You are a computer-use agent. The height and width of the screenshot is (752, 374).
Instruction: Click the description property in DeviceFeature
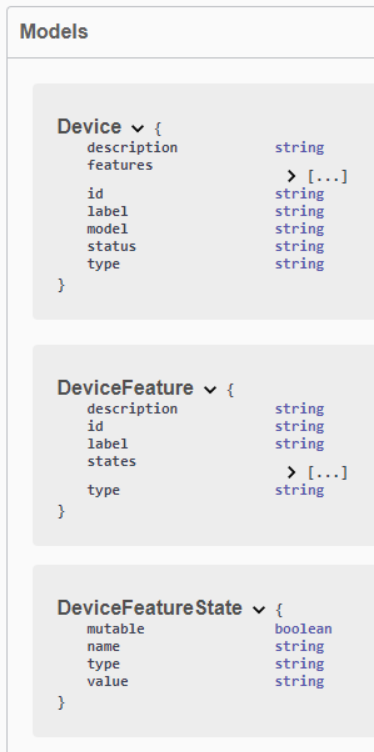coord(132,409)
